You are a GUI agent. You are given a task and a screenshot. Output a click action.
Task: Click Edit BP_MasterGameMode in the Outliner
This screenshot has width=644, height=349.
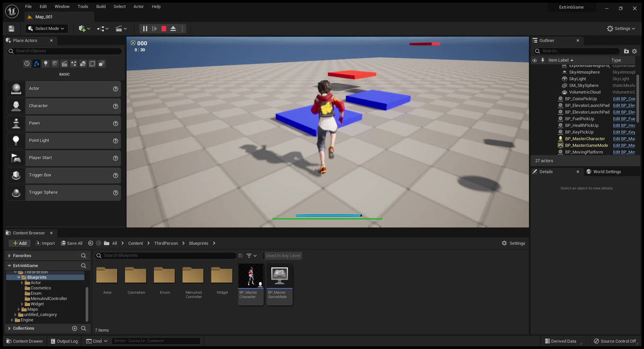click(624, 145)
